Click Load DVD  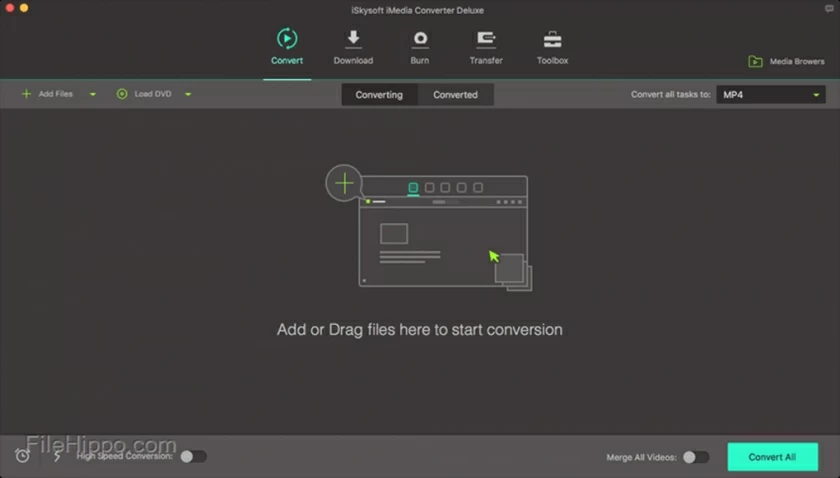pyautogui.click(x=144, y=94)
